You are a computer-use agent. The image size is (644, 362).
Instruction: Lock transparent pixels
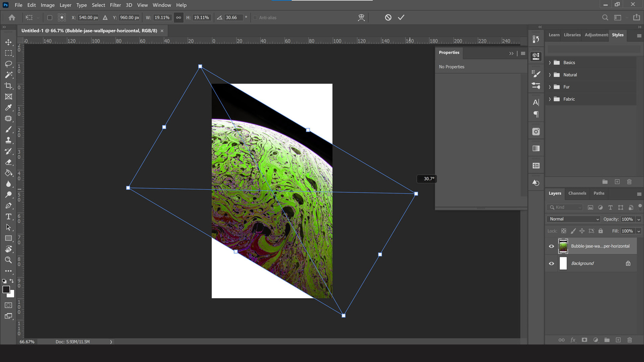tap(564, 231)
